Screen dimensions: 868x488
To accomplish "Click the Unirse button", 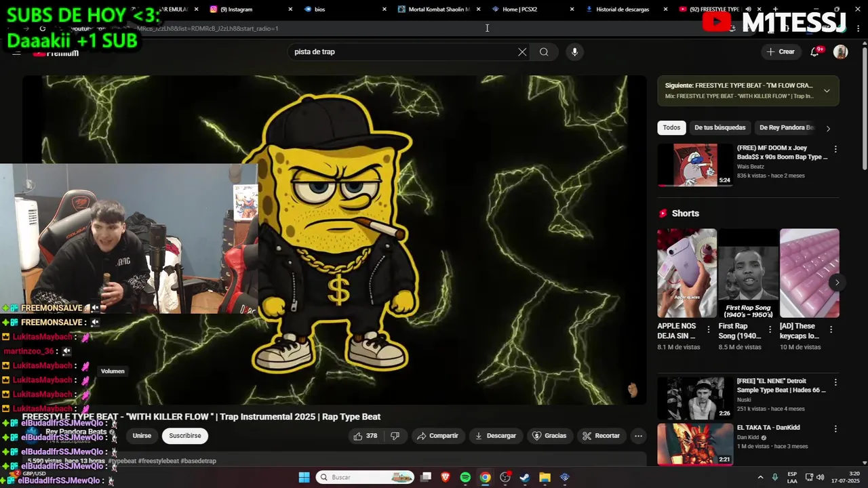I will [x=142, y=436].
